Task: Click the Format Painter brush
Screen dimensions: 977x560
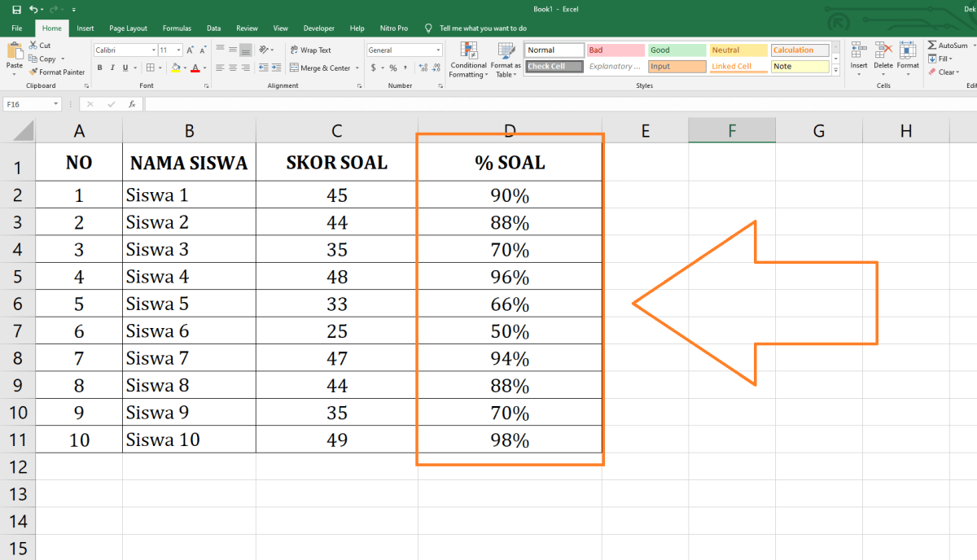Action: coord(33,72)
